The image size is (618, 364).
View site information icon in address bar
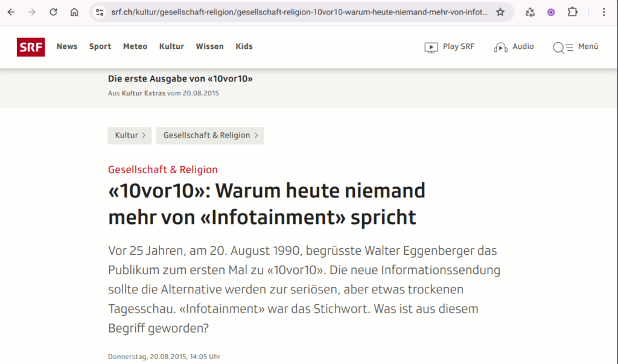tap(100, 12)
